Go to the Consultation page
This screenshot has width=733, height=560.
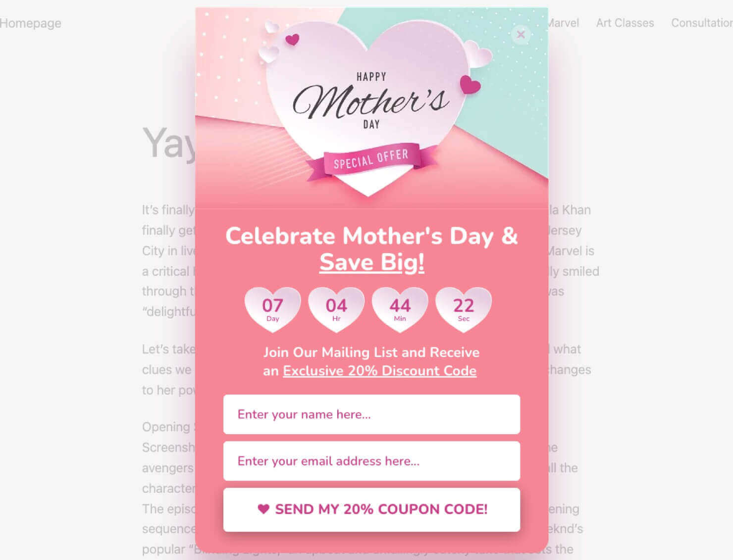pyautogui.click(x=703, y=23)
